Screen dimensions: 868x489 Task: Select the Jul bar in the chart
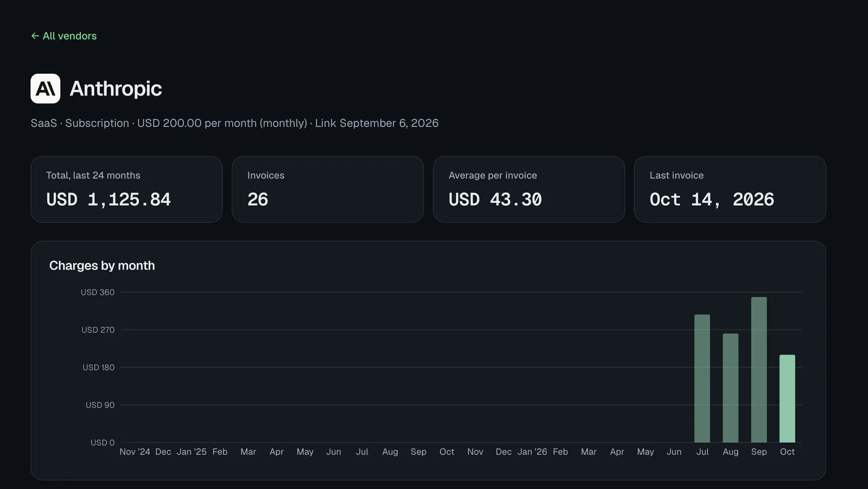tap(702, 378)
